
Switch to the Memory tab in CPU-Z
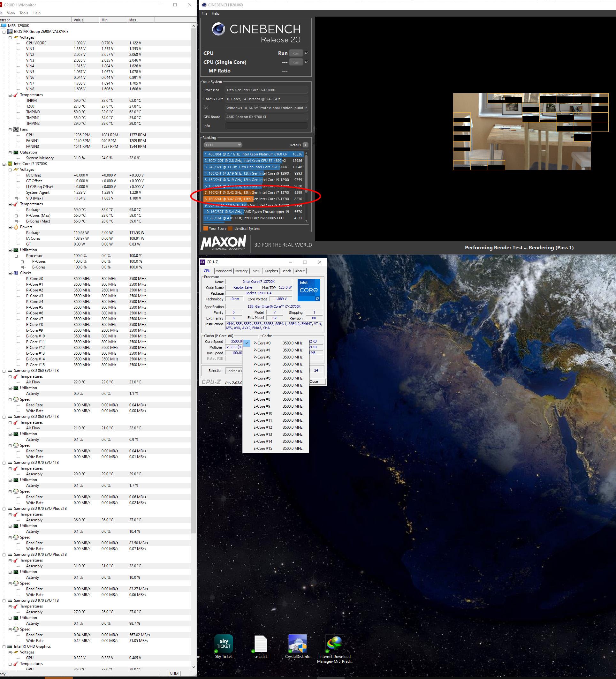point(241,271)
